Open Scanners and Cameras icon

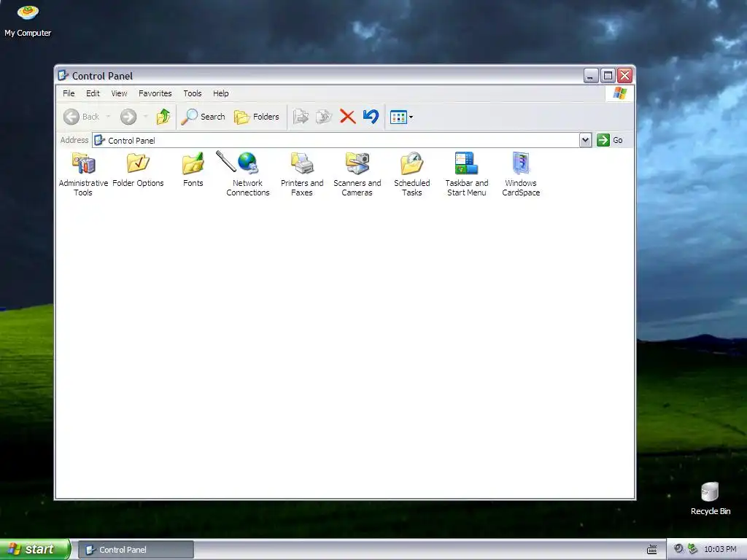(x=357, y=163)
